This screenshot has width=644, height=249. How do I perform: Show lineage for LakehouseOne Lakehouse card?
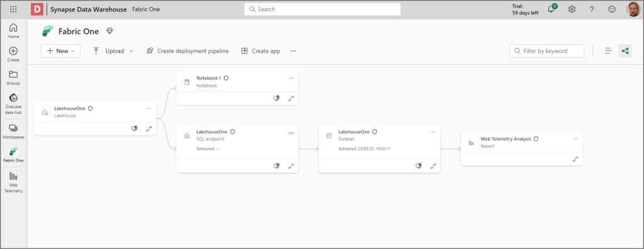point(149,129)
